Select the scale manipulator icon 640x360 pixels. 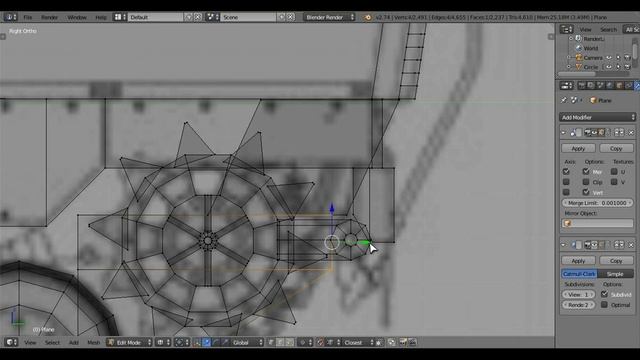click(225, 342)
